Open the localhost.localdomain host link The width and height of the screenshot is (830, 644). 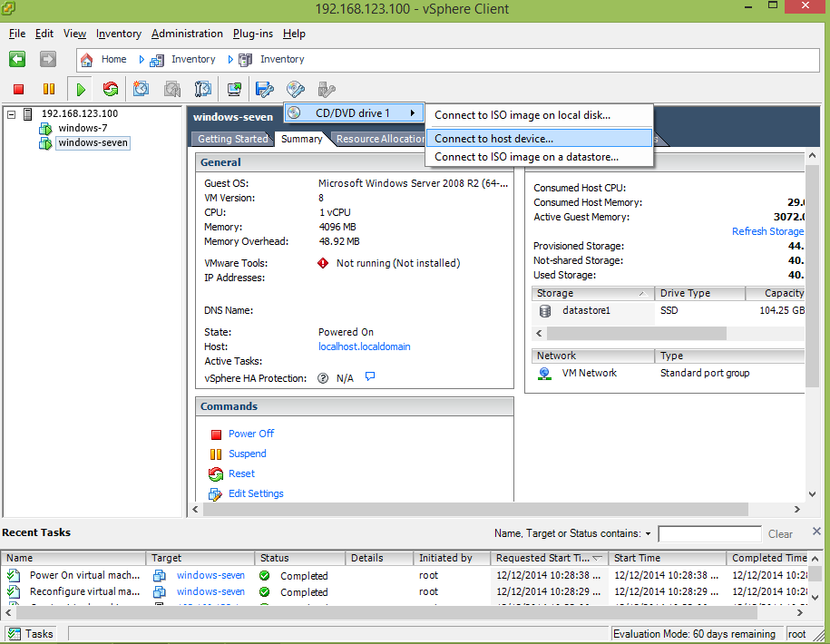coord(364,346)
